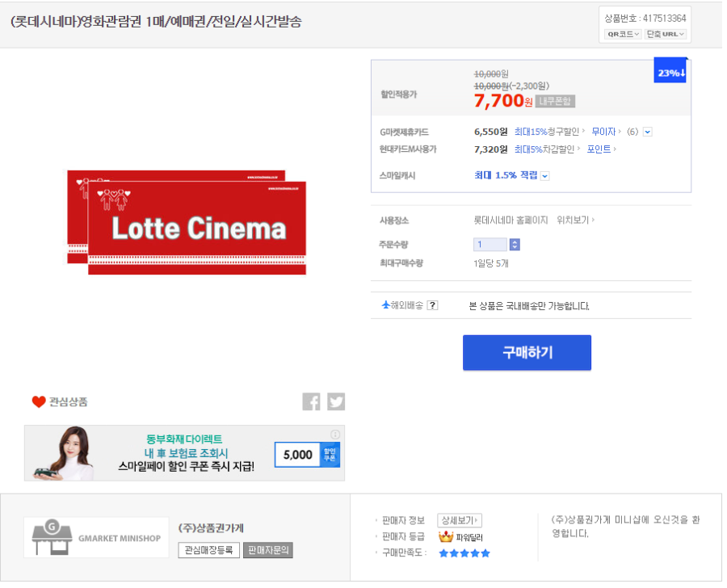Click the 동부화재 다이렉트 insurance ad banner
This screenshot has width=727, height=588.
[184, 453]
